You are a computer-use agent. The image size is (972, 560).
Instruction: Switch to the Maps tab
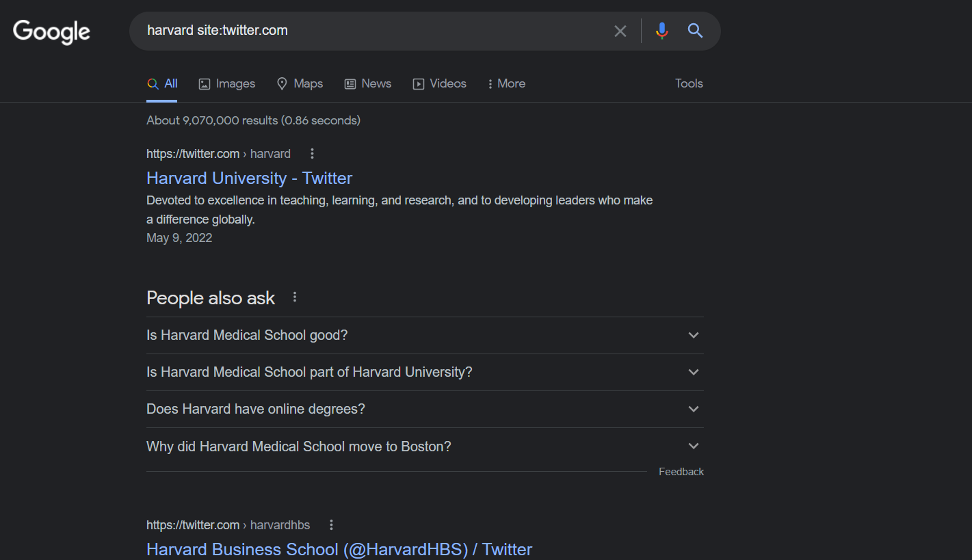click(300, 83)
